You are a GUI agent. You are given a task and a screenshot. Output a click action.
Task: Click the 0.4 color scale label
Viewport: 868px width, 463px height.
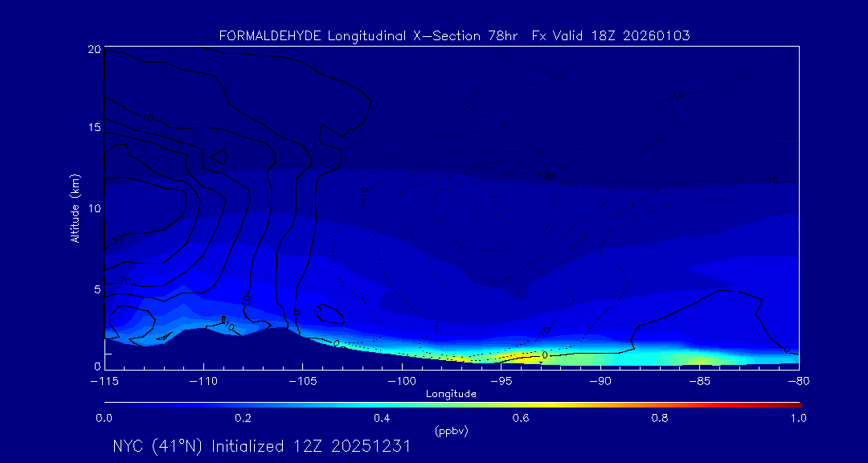coord(382,418)
